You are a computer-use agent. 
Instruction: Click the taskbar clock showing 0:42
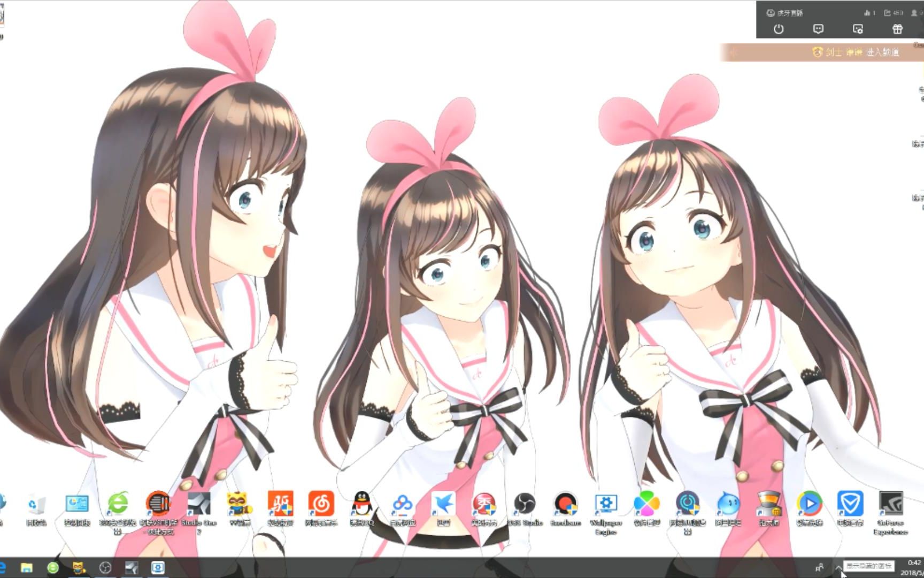pos(912,567)
